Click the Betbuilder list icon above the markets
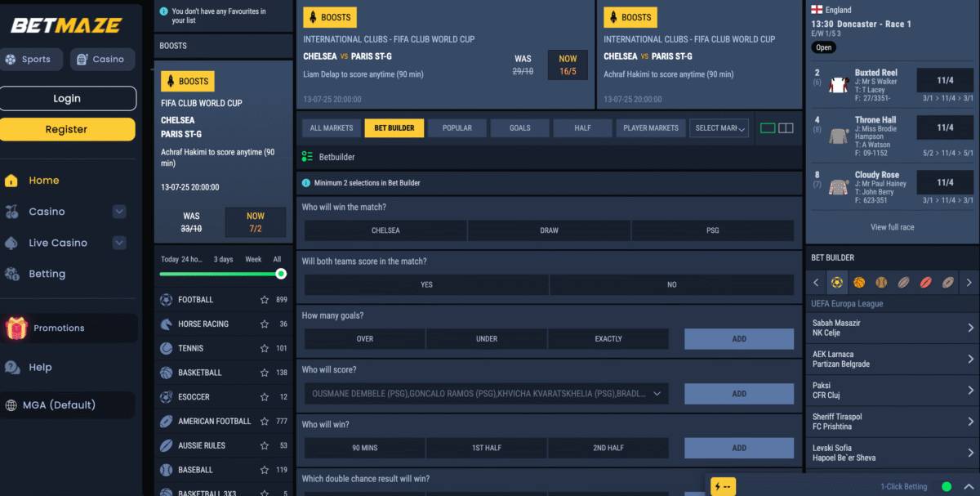This screenshot has width=980, height=496. pos(307,156)
